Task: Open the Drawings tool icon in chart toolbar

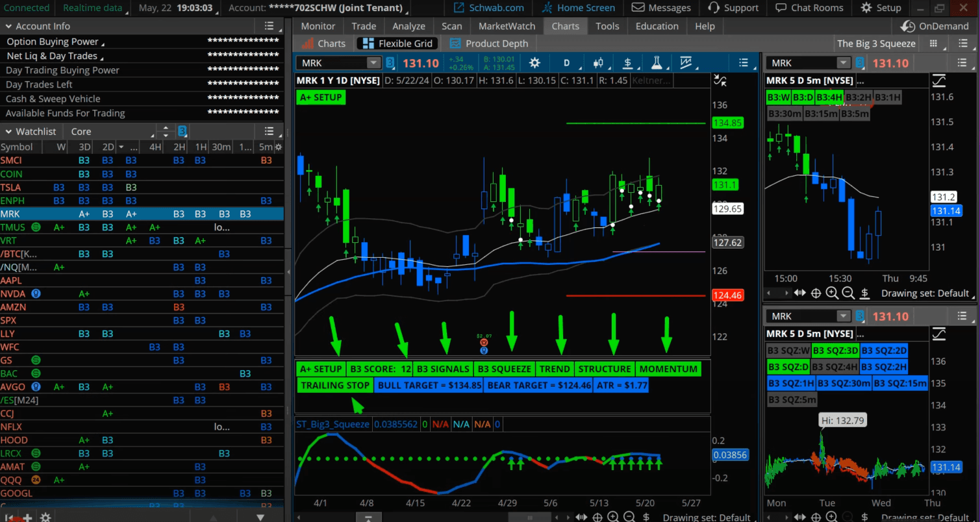Action: (686, 63)
